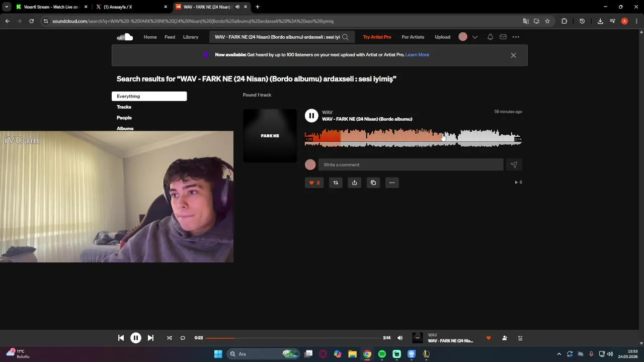The height and width of the screenshot is (362, 644).
Task: Seek on the bottom progress bar
Action: point(293,338)
